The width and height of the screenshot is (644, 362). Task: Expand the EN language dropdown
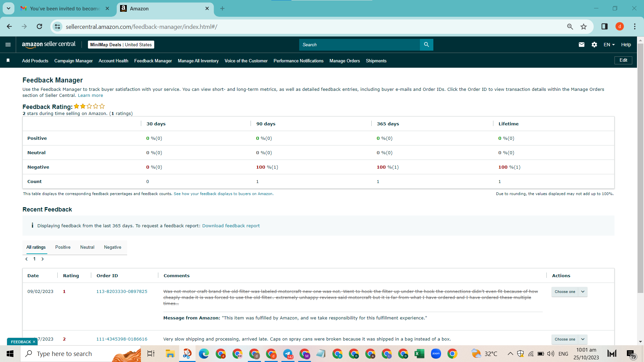(x=609, y=45)
